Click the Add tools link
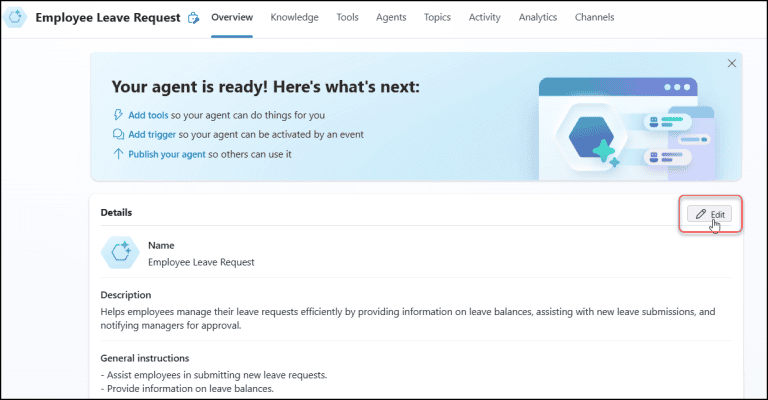 click(x=148, y=115)
